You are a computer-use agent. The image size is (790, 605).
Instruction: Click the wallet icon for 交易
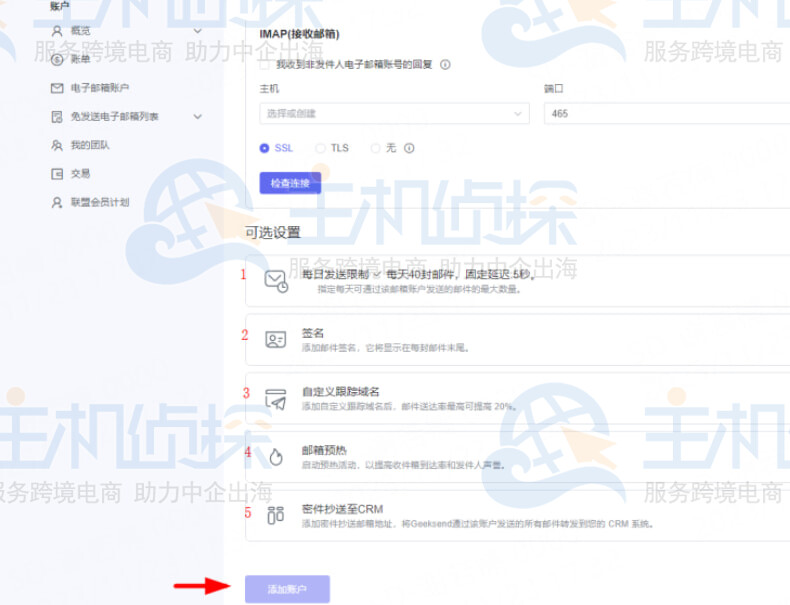pos(57,174)
